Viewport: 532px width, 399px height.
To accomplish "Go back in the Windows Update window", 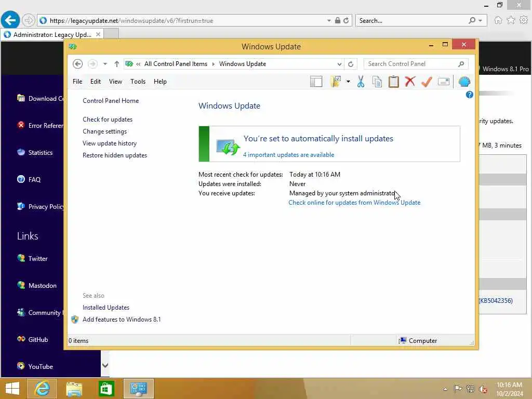I will pos(78,64).
